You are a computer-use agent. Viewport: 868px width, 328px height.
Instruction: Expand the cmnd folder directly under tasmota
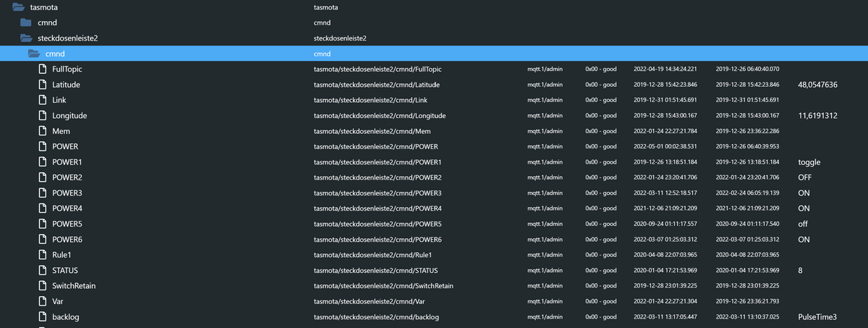(x=26, y=22)
